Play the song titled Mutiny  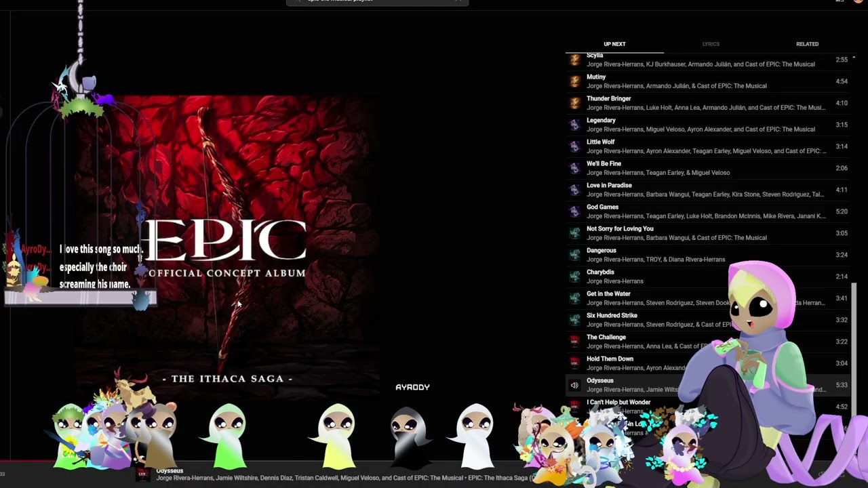click(x=596, y=77)
